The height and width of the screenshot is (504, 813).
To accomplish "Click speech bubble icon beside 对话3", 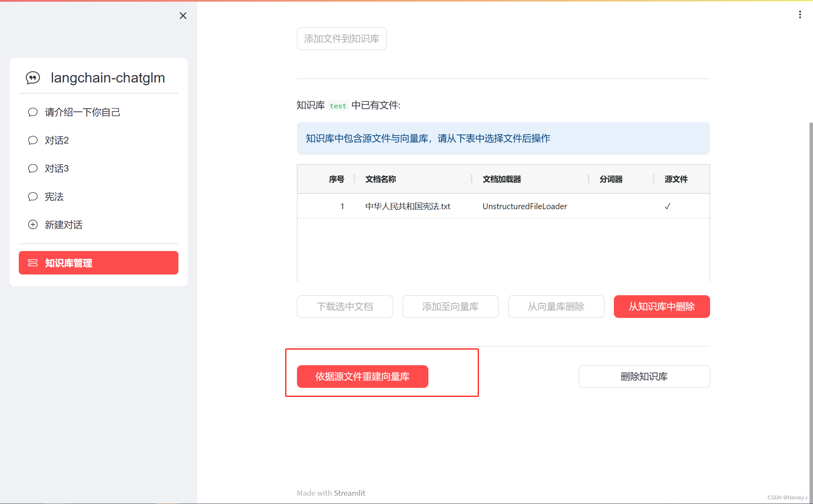I will [33, 169].
